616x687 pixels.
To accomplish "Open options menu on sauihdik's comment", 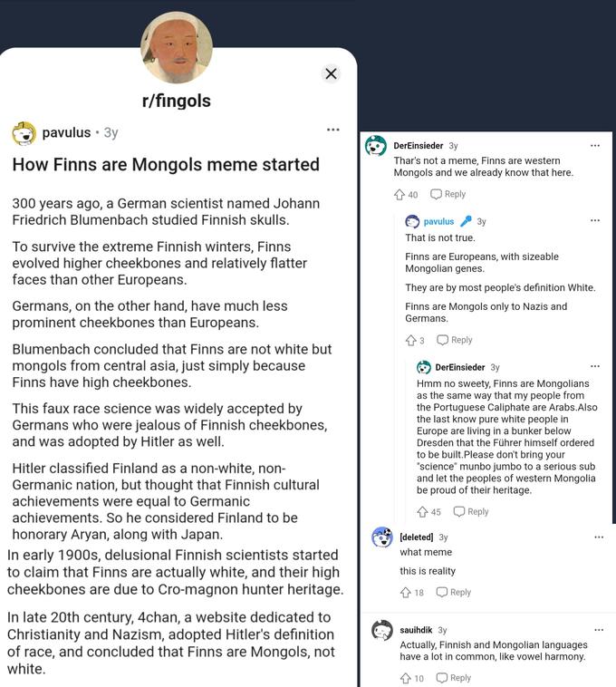I will 599,630.
